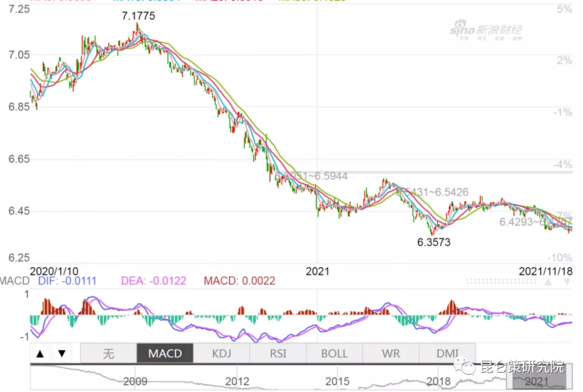Click the Sina Finance logo watermark
Viewport: 583px width, 392px height.
[x=486, y=31]
